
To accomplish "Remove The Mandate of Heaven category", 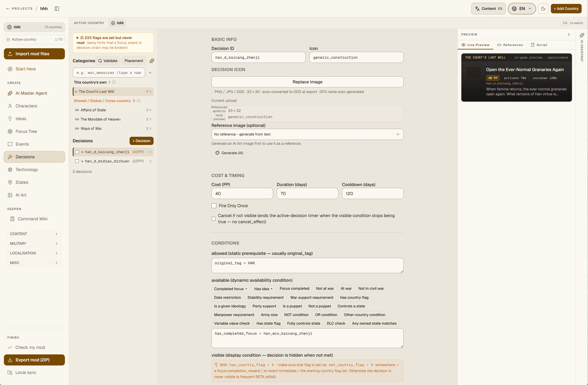I will [x=150, y=119].
